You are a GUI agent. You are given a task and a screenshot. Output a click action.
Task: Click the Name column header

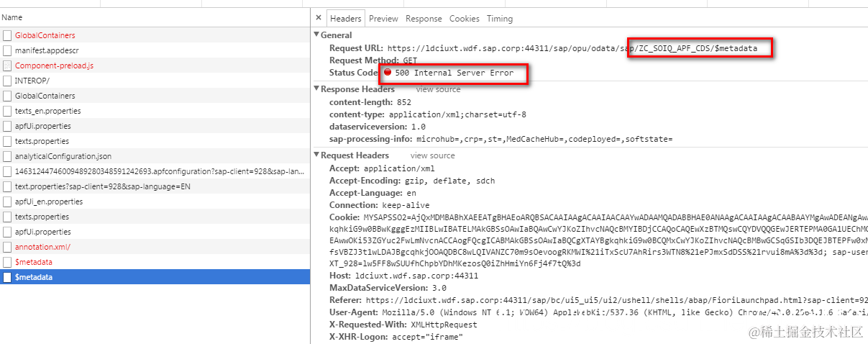click(x=155, y=17)
